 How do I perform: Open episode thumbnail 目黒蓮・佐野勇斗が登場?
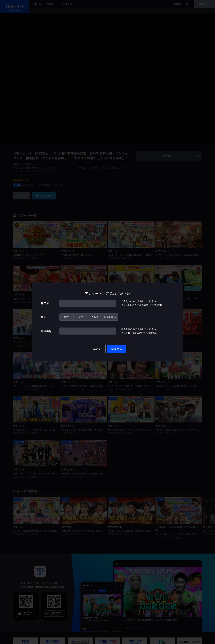tap(84, 409)
